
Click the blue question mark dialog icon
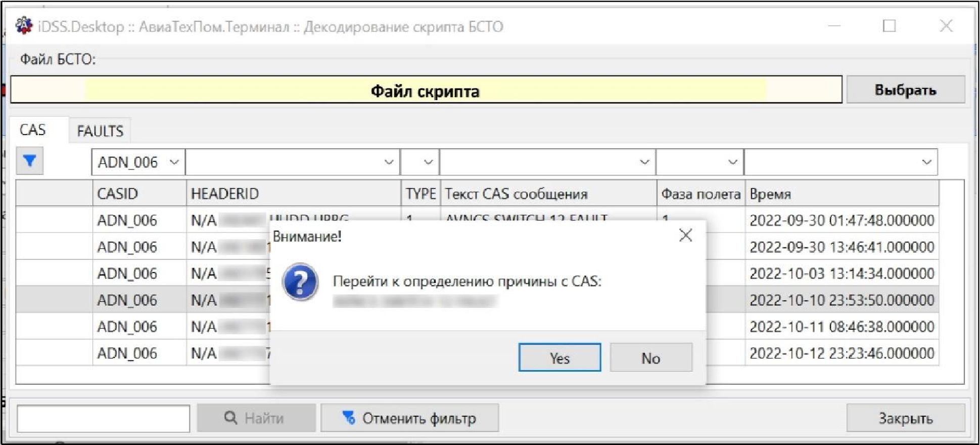(300, 282)
